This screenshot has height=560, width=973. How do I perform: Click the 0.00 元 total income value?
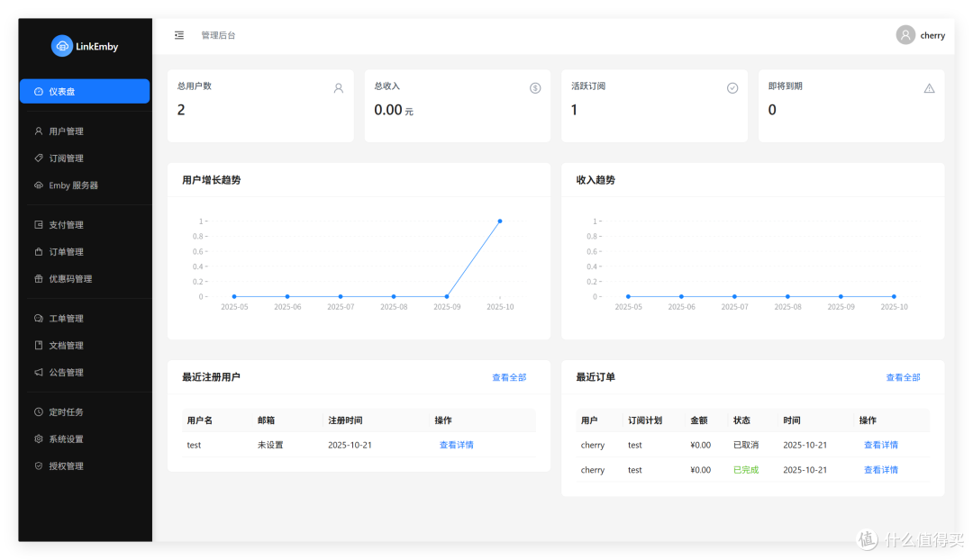coord(394,110)
